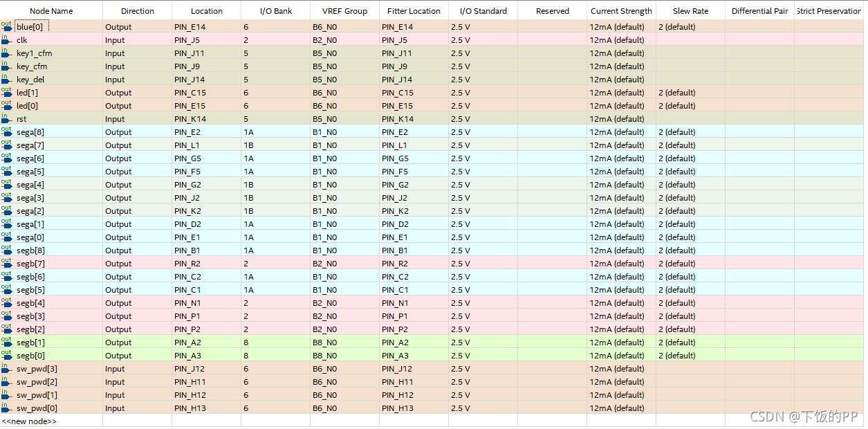868x429 pixels.
Task: Sort by the Location column header
Action: (x=207, y=11)
